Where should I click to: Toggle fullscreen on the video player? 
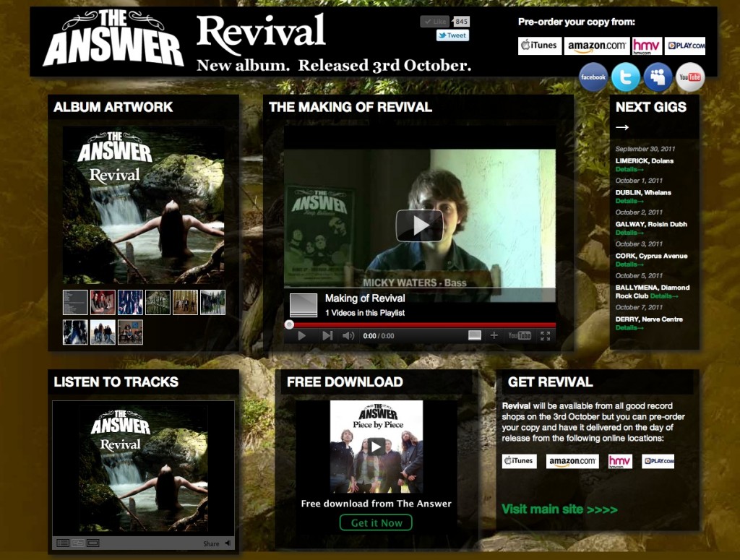tap(546, 335)
